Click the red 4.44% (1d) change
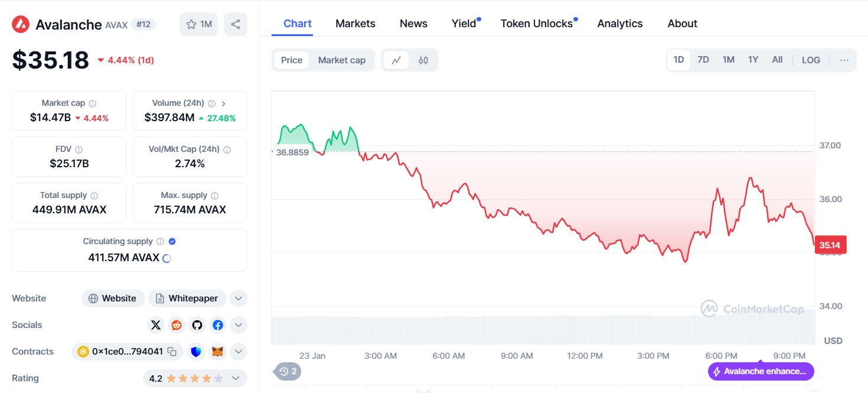 click(126, 60)
